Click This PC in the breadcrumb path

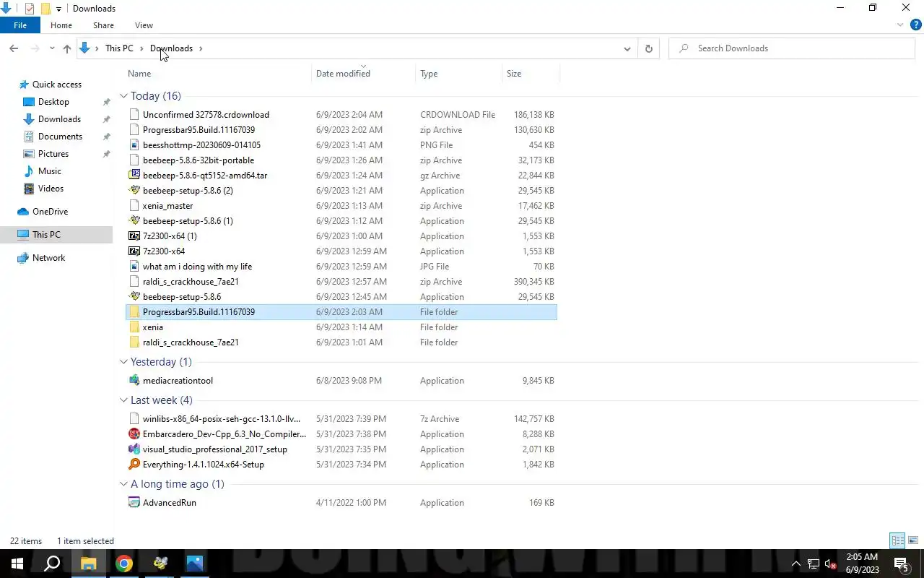119,48
